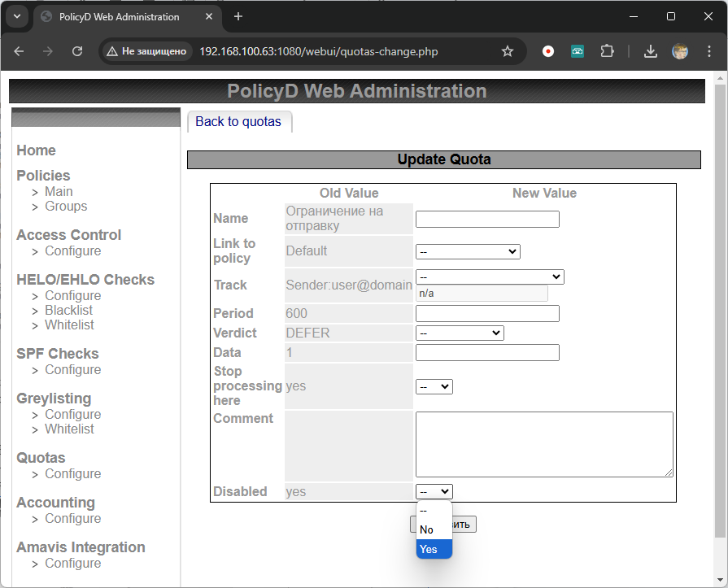Click the submit button behind the dropdown

pos(464,525)
